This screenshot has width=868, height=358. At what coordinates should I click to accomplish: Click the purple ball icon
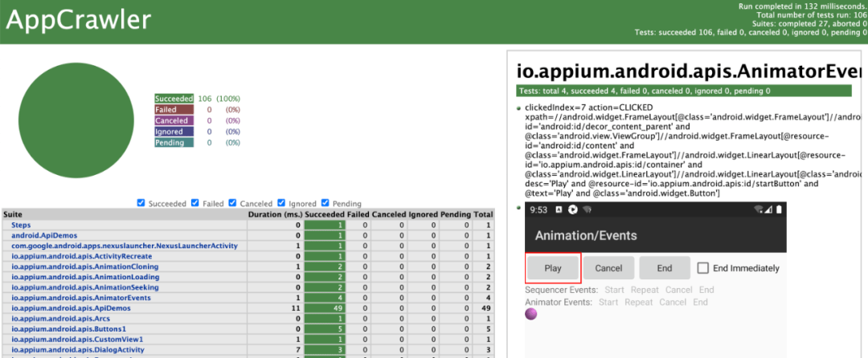(x=531, y=314)
